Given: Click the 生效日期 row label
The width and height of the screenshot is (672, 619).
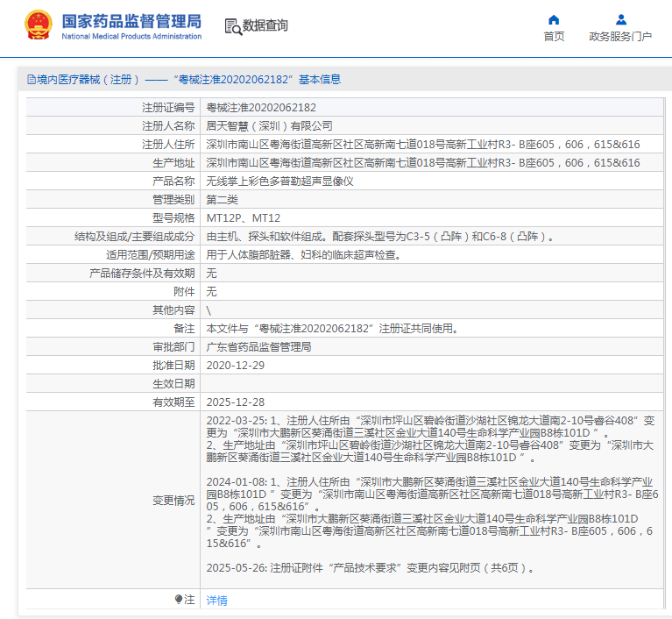Looking at the screenshot, I should [173, 383].
